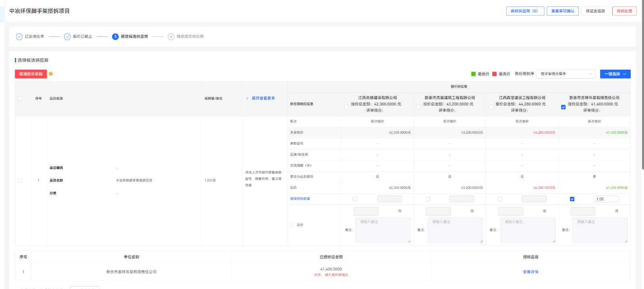Viewport: 644px width, 289px height.
Task: Select supplier 江西央顺建设有限公司 checkbox
Action: click(x=346, y=107)
